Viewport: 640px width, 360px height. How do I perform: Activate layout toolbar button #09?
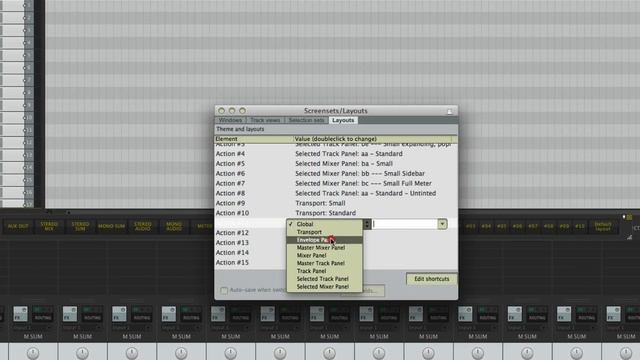pos(564,226)
